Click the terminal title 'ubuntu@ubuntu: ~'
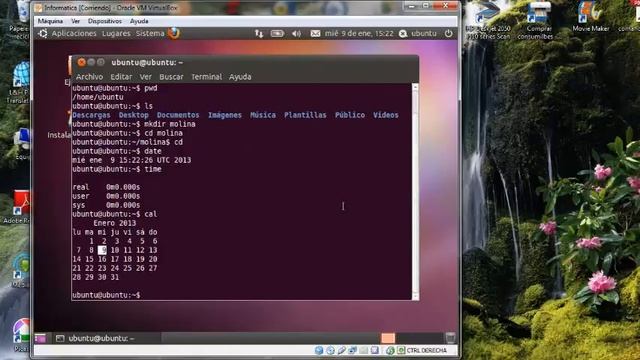The width and height of the screenshot is (640, 360). [147, 62]
